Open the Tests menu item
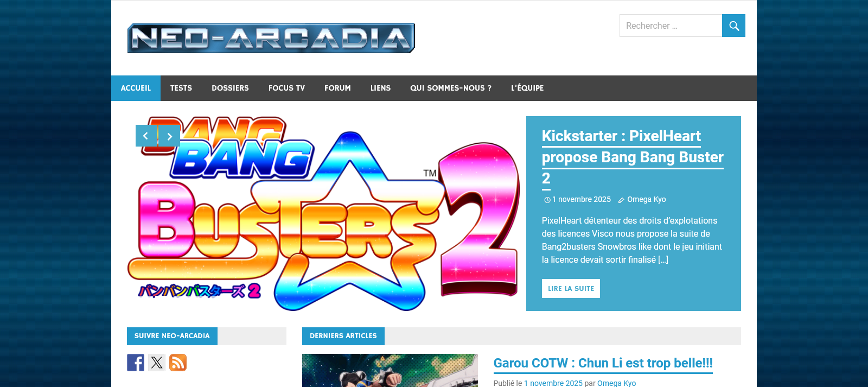The width and height of the screenshot is (868, 387). (x=181, y=88)
